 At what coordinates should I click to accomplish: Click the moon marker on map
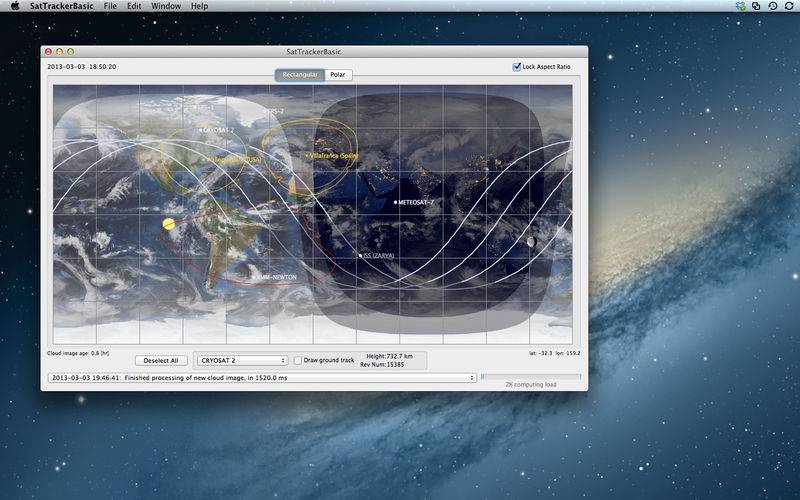(531, 241)
